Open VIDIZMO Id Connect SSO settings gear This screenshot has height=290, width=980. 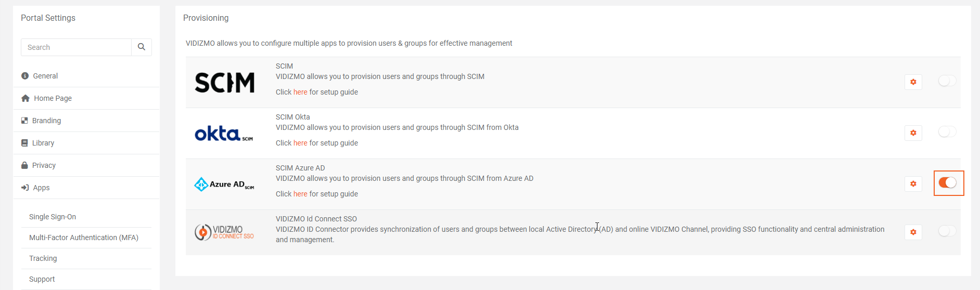[x=913, y=232]
